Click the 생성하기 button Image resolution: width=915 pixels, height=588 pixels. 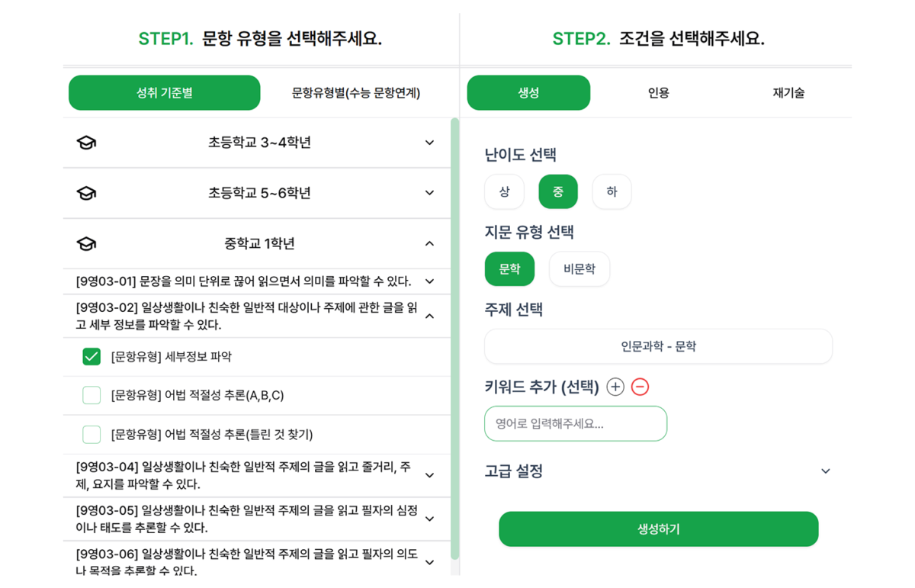(658, 528)
